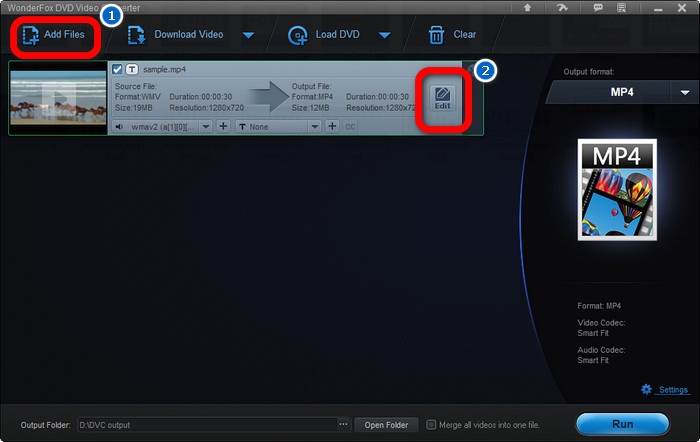The image size is (700, 442).
Task: Uncheck the sample.mp4 file checkbox
Action: tap(117, 69)
